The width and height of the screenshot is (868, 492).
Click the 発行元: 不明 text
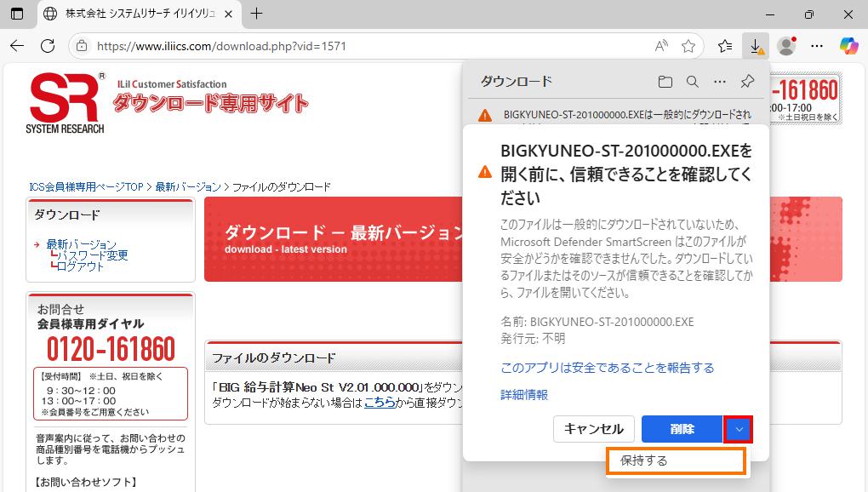(533, 338)
